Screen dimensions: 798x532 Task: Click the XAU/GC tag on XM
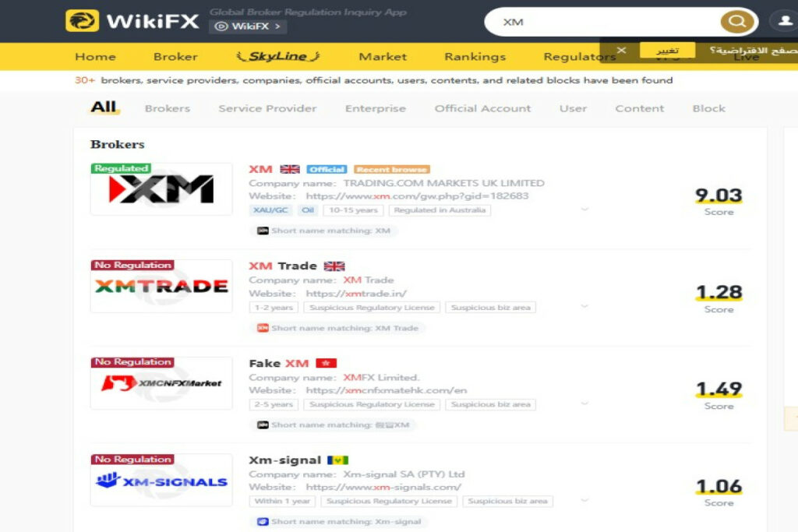click(270, 210)
